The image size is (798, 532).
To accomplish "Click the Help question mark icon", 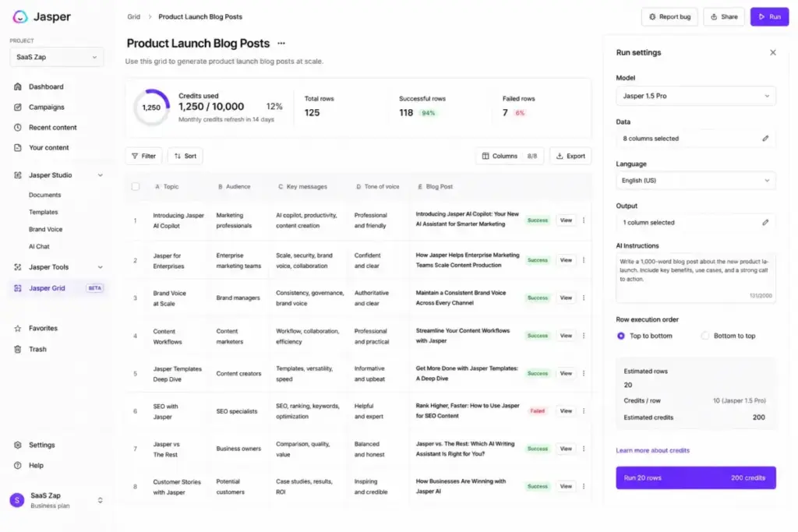I will click(18, 465).
